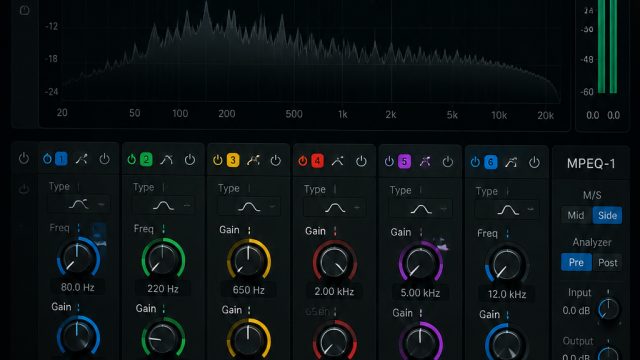Click the 220 Hz frequency knob

click(x=163, y=259)
